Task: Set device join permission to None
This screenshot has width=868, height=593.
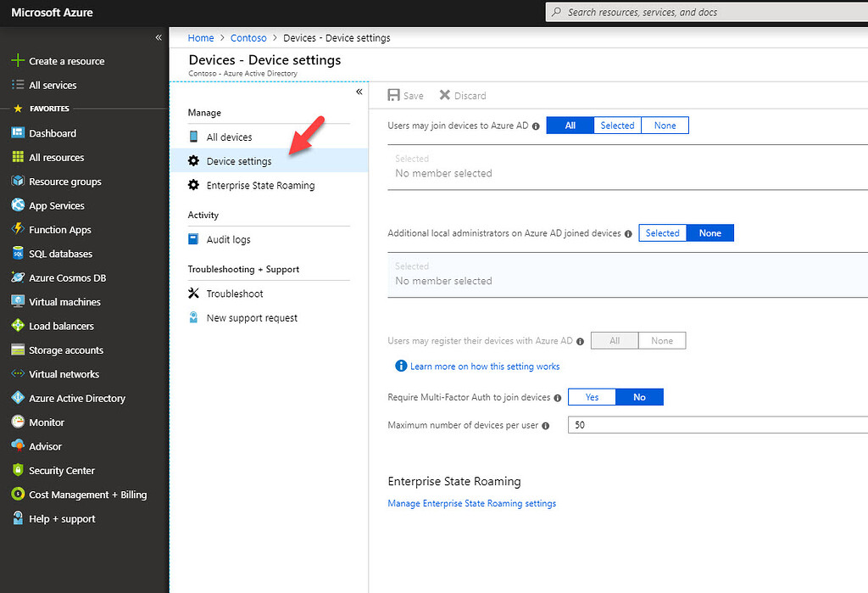Action: 665,125
